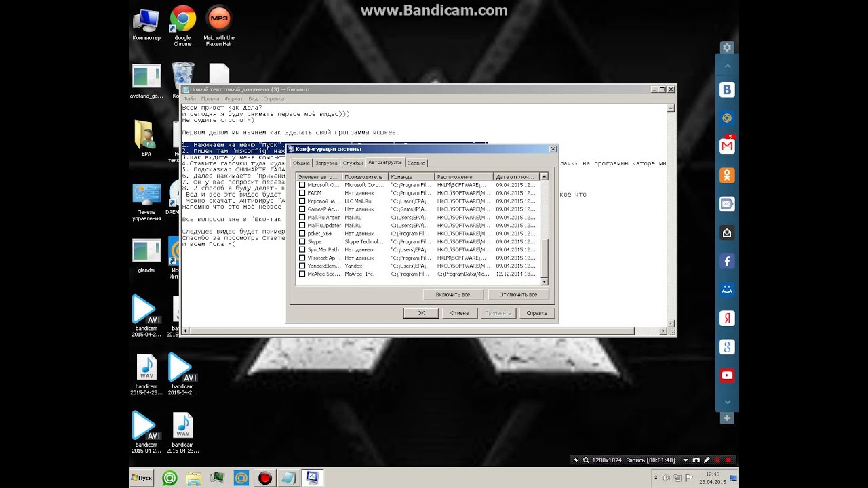The width and height of the screenshot is (868, 488).
Task: Open Yandex icon in sidebar
Action: (727, 319)
